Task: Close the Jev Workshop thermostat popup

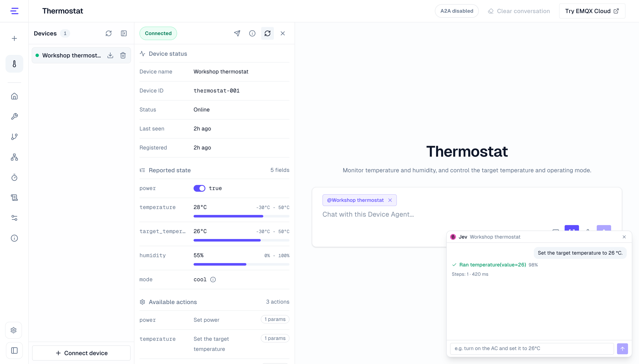Action: click(624, 237)
